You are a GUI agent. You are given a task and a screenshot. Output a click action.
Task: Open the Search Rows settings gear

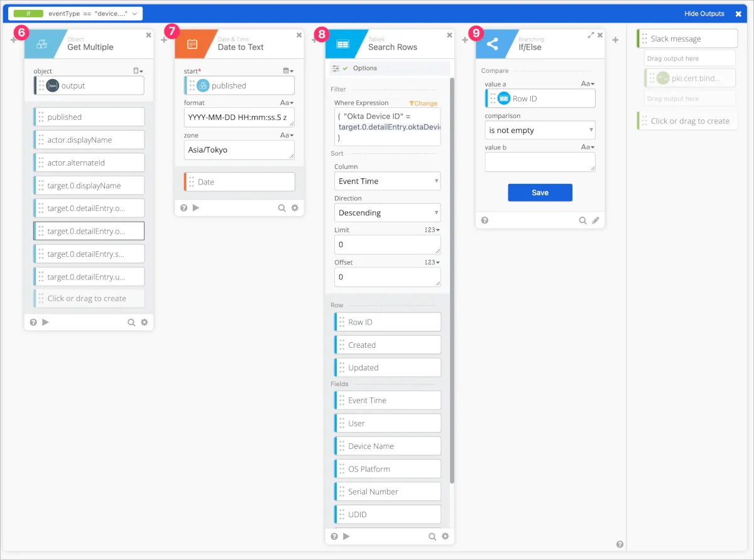445,536
